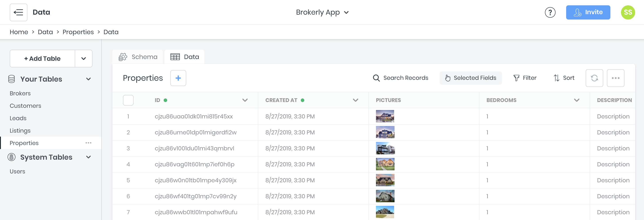Click the Invite button

click(588, 12)
